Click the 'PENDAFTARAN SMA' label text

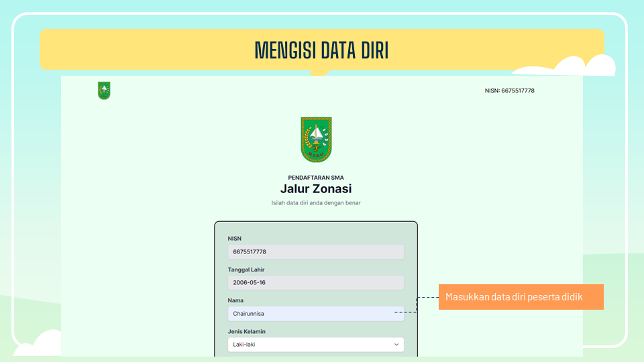pos(315,178)
